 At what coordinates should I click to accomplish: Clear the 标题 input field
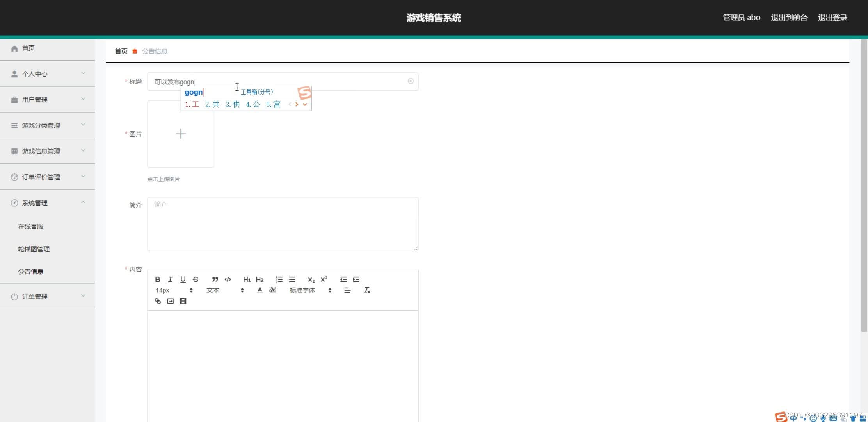point(411,81)
